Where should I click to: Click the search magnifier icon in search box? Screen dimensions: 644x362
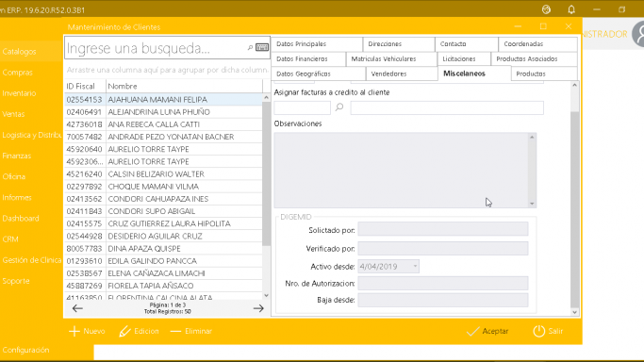click(x=250, y=48)
